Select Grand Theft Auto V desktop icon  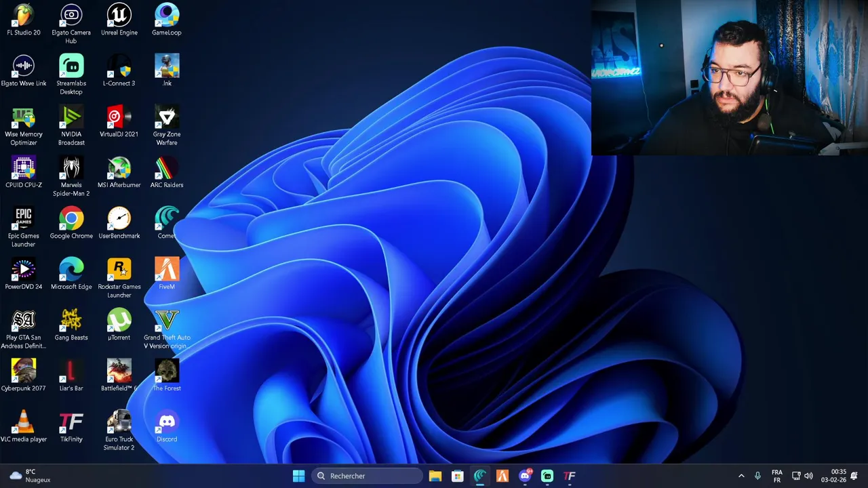click(167, 329)
